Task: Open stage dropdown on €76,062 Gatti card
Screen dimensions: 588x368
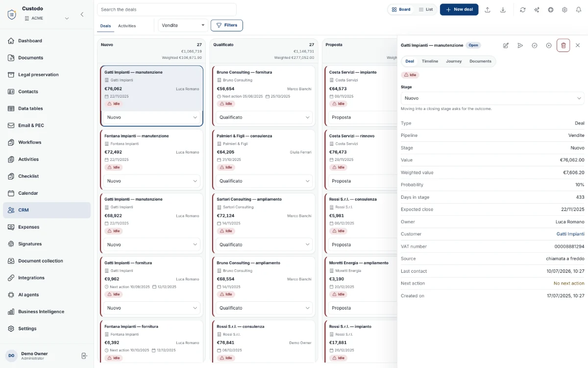Action: (x=152, y=117)
